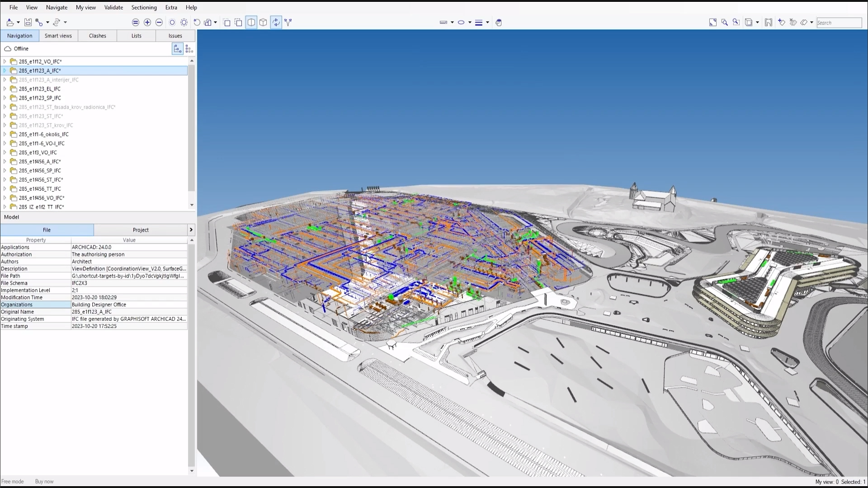Screen dimensions: 868x488
Task: Click the zoom to selection icon
Action: pyautogui.click(x=736, y=23)
